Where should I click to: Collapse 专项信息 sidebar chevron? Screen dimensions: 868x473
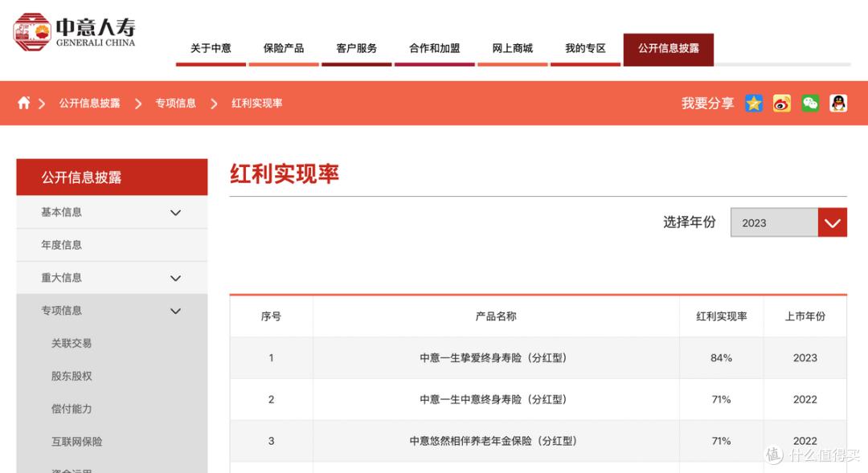click(x=175, y=311)
